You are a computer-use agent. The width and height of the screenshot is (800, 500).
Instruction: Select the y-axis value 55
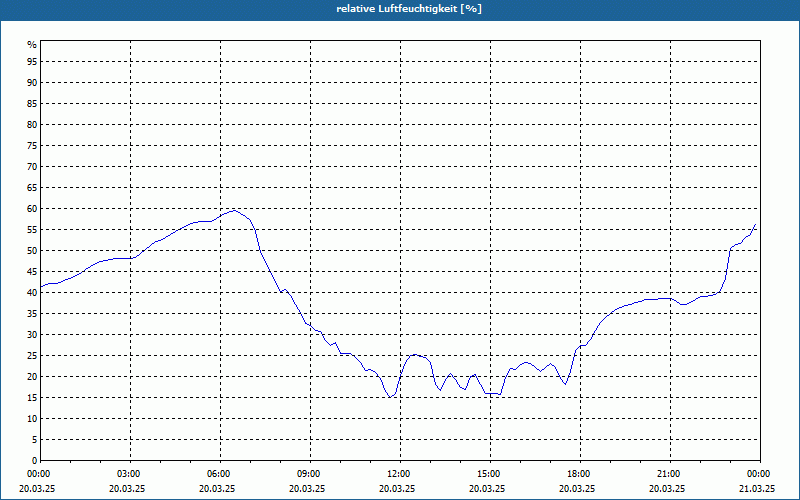[32, 230]
